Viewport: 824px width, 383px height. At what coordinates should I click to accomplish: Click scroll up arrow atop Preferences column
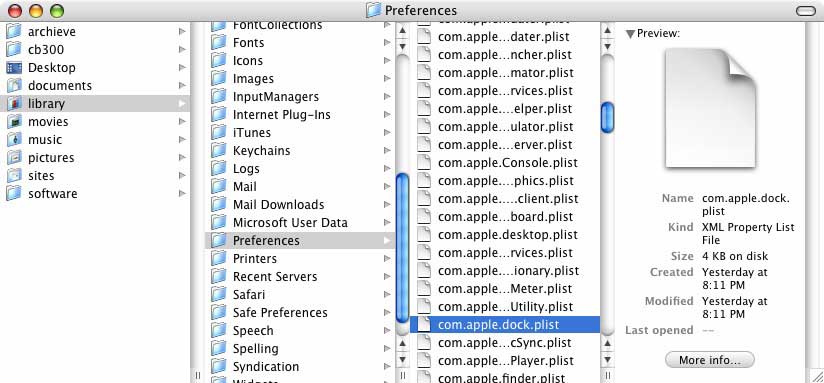[607, 30]
